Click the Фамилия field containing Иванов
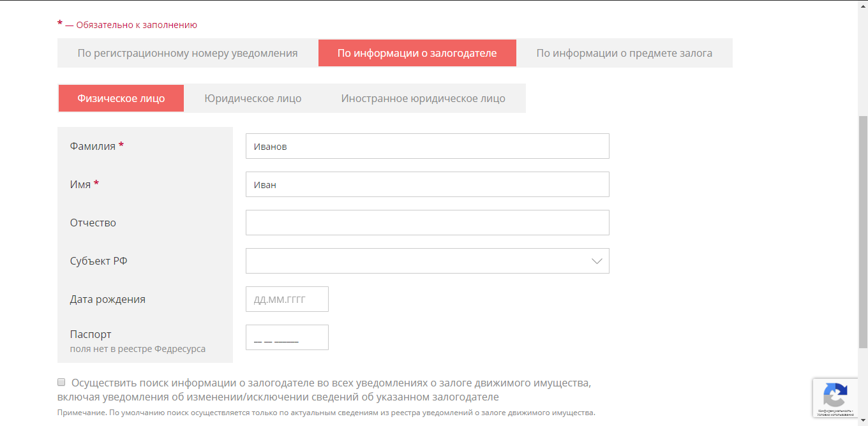 [x=427, y=146]
